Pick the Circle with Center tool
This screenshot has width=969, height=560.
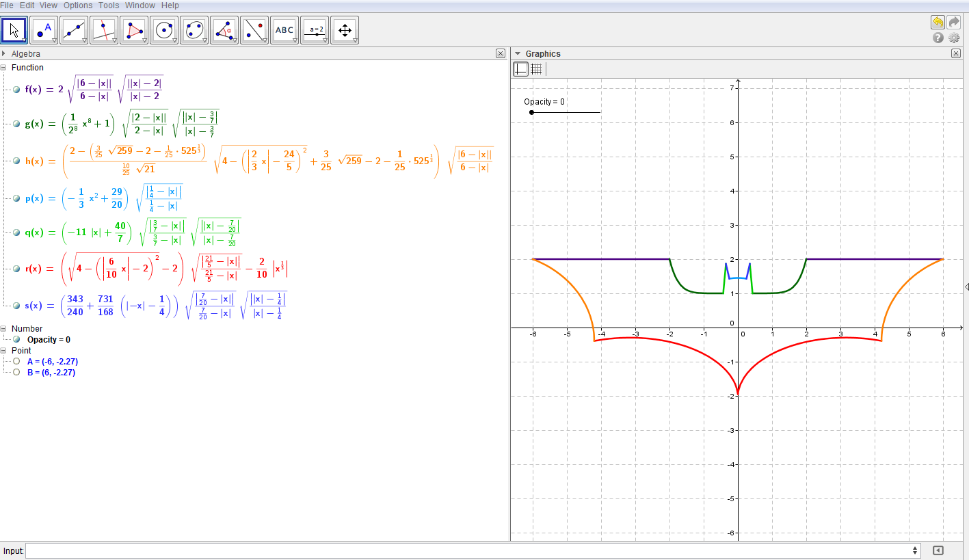163,29
